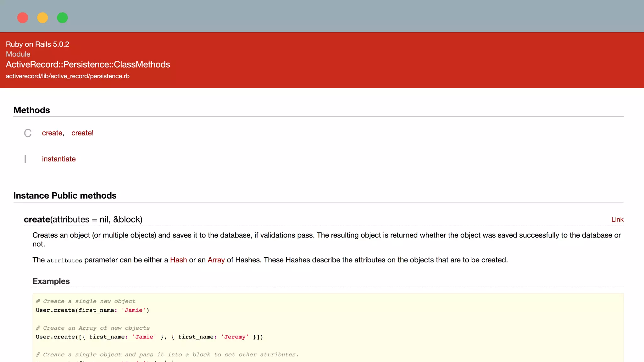Image resolution: width=644 pixels, height=362 pixels.
Task: Click the create(attributes = nil, &block) signature
Action: [x=83, y=219]
